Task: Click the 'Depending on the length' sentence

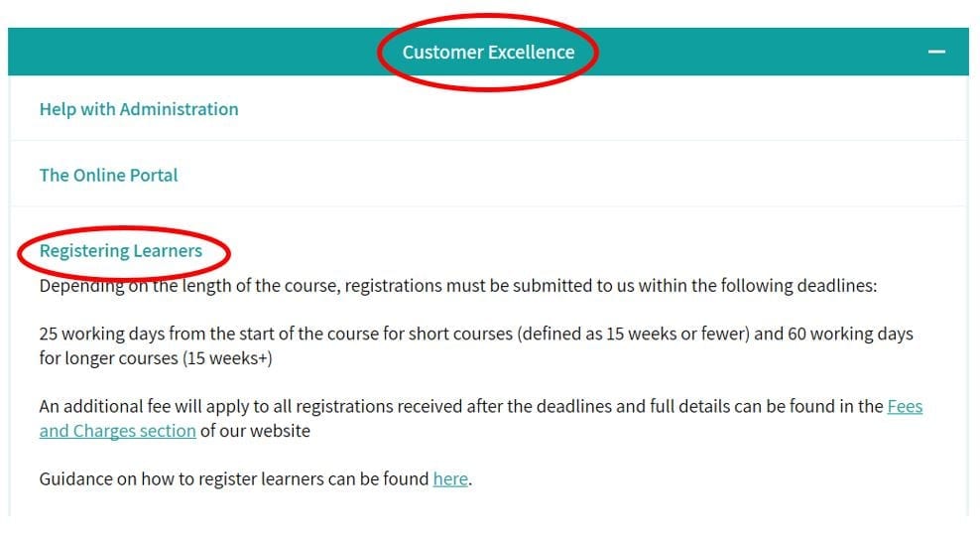Action: point(458,286)
